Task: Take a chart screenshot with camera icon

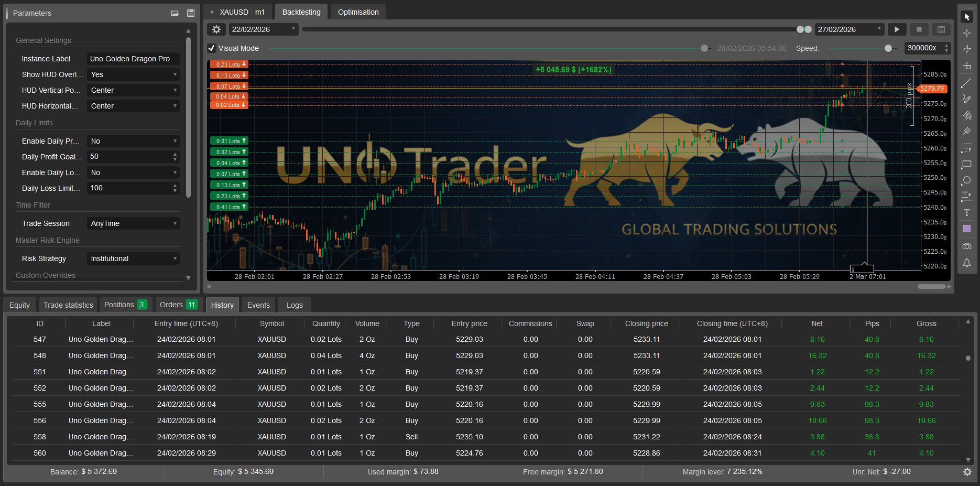Action: pyautogui.click(x=966, y=246)
